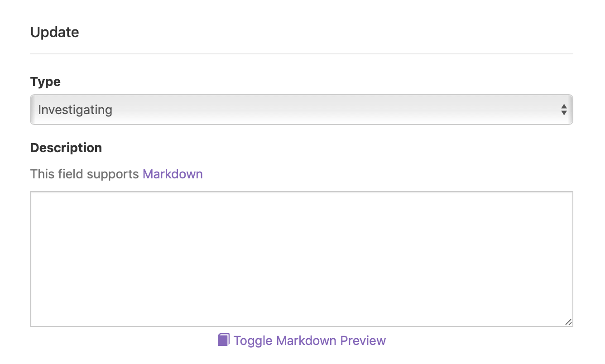This screenshot has height=364, width=605.
Task: Select the word Investigating in the Type box
Action: pos(75,110)
